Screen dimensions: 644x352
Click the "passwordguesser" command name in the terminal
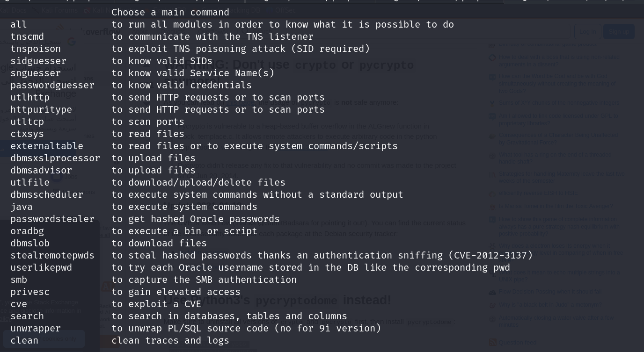(x=52, y=85)
